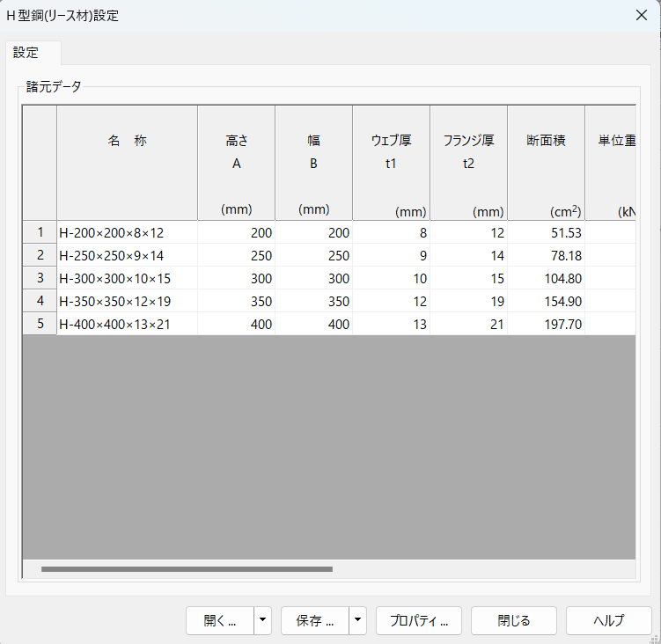Click web thickness cell in row 4
This screenshot has height=644, width=661.
pyautogui.click(x=391, y=301)
